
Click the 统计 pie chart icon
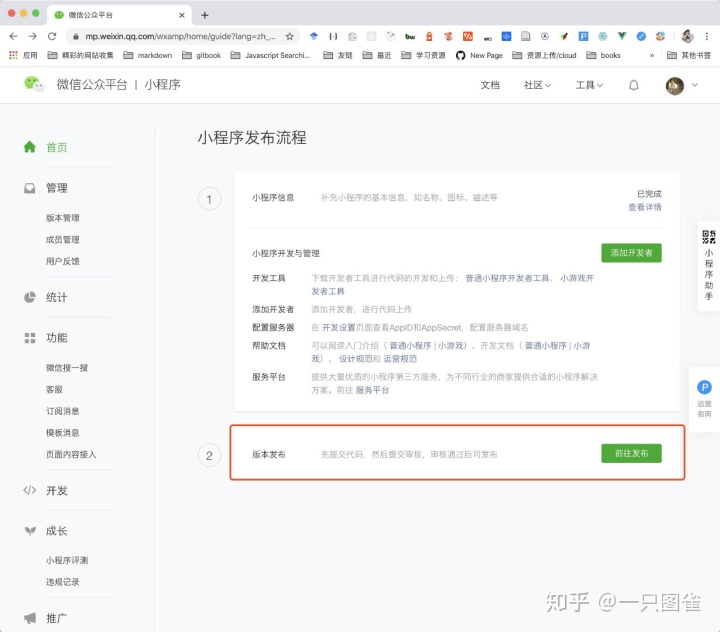click(30, 297)
